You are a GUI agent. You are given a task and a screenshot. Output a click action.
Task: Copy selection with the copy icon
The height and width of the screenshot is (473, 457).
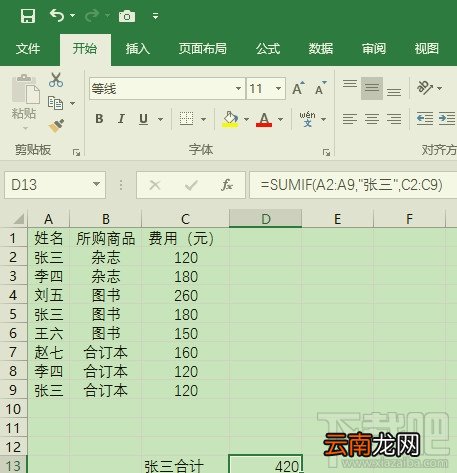55,103
